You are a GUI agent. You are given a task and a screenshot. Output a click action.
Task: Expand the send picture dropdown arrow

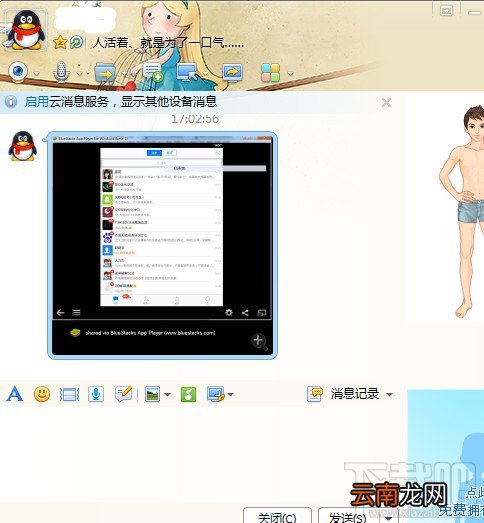pos(167,395)
